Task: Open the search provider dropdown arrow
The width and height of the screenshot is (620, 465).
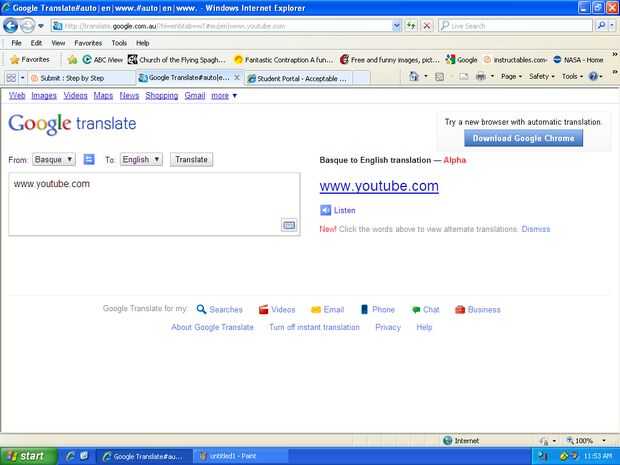Action: point(612,26)
